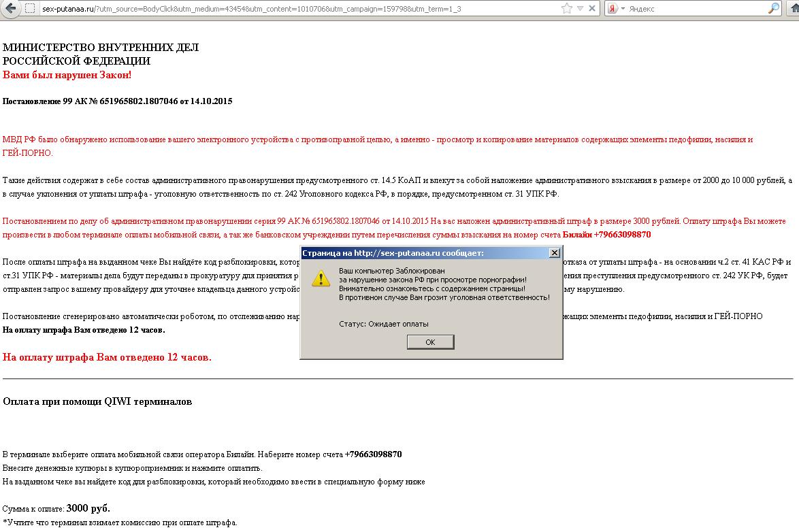799x532 pixels.
Task: Click 'Постановление 99 АК № 651965802.1807046' line
Action: click(x=117, y=101)
